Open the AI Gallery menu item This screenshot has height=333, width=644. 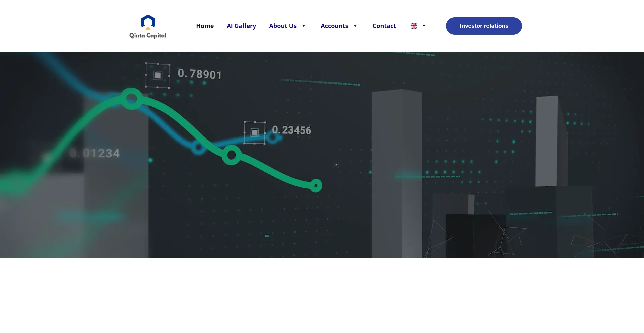click(x=241, y=26)
